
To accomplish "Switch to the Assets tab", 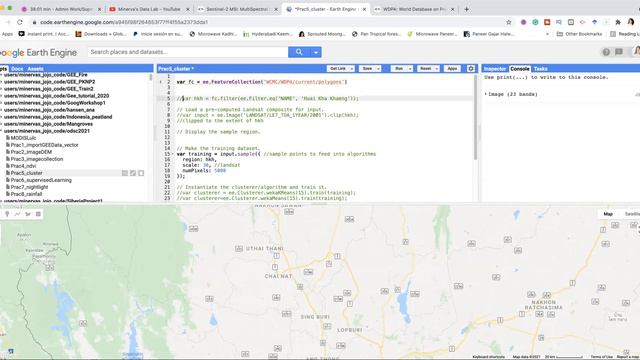I will pyautogui.click(x=36, y=69).
